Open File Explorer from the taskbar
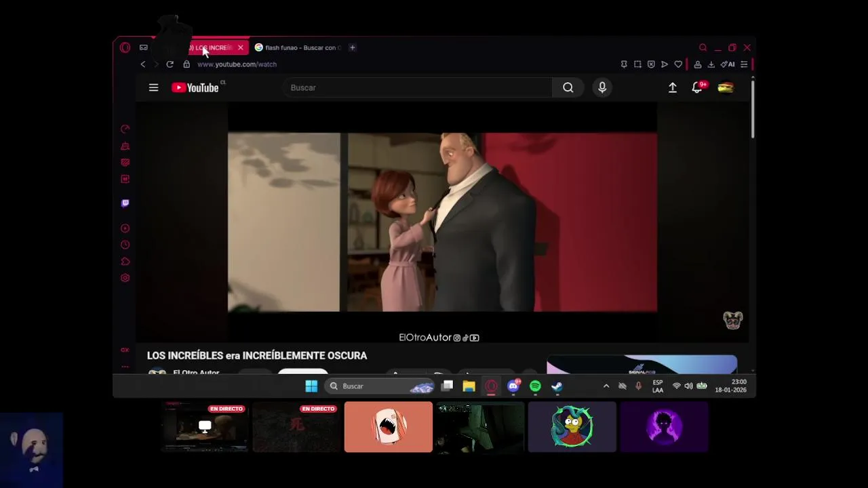868x488 pixels. tap(469, 386)
